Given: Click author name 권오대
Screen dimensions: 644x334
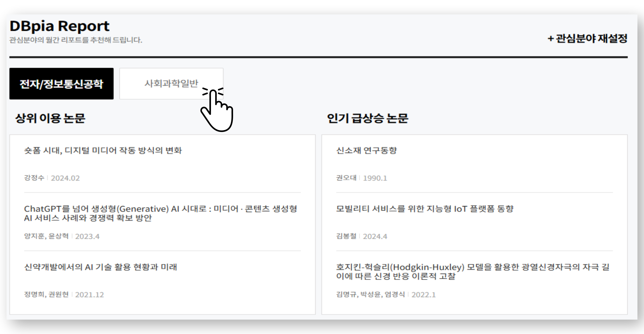Looking at the screenshot, I should [x=346, y=178].
